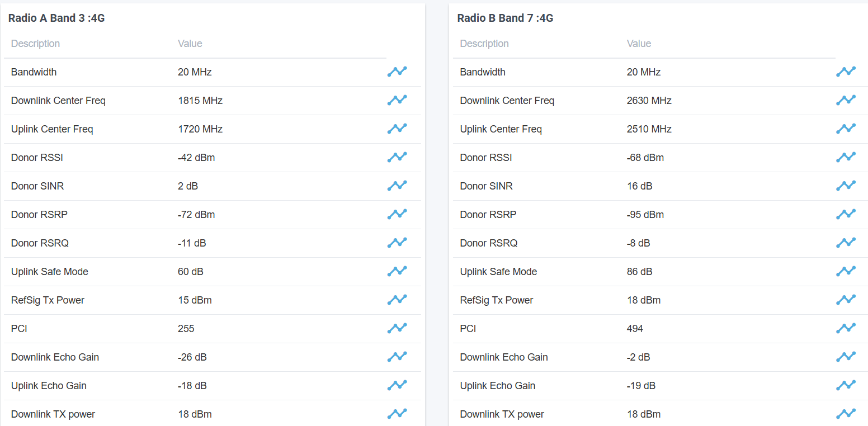
Task: Click the Radio A Band 3 :4G heading
Action: (x=56, y=18)
